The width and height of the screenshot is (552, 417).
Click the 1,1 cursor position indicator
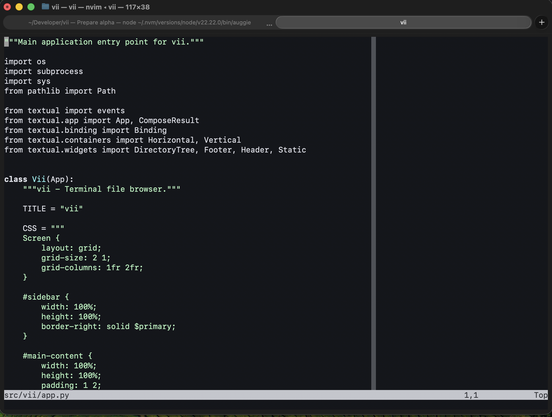click(471, 395)
